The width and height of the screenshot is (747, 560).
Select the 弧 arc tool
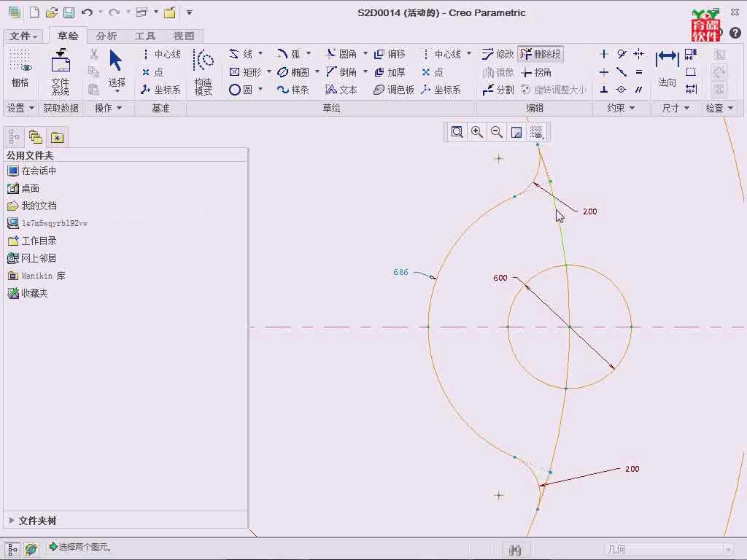coord(289,54)
